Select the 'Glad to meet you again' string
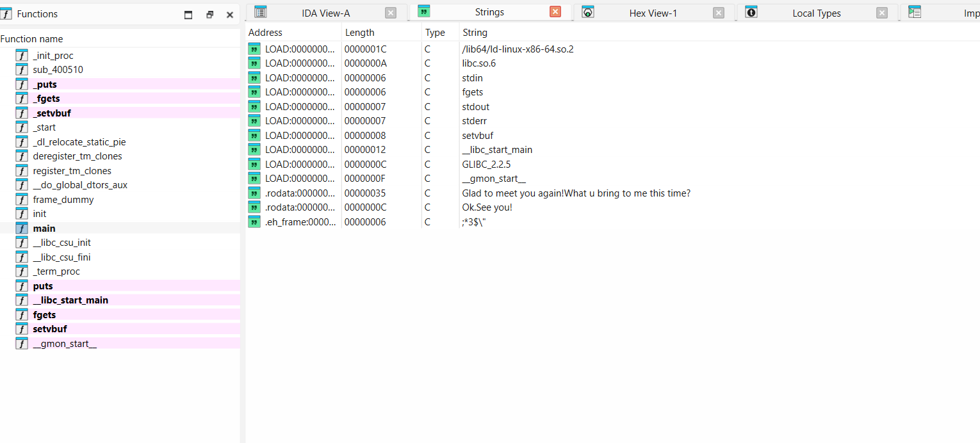 (576, 193)
